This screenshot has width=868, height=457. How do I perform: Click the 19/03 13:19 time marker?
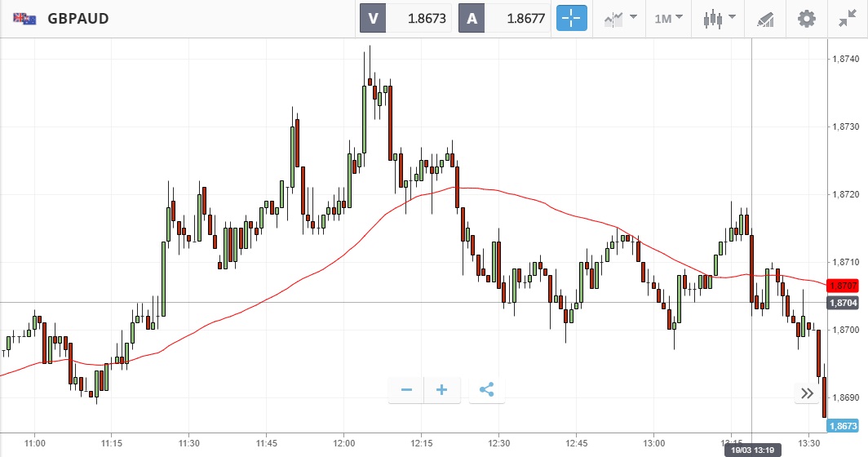751,450
